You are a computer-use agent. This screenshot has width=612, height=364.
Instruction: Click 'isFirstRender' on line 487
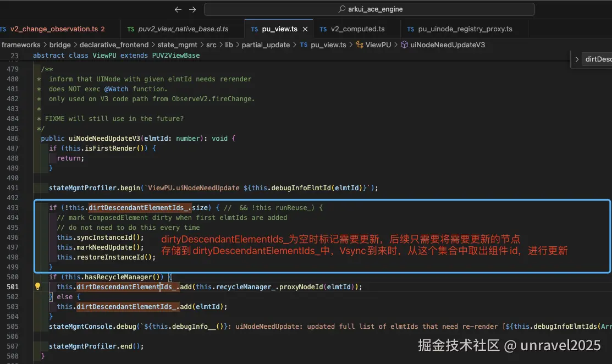(x=111, y=148)
